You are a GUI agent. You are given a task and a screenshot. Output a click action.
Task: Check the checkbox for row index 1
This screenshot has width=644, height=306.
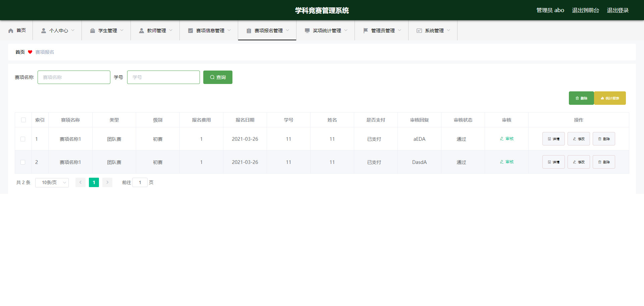pyautogui.click(x=23, y=139)
